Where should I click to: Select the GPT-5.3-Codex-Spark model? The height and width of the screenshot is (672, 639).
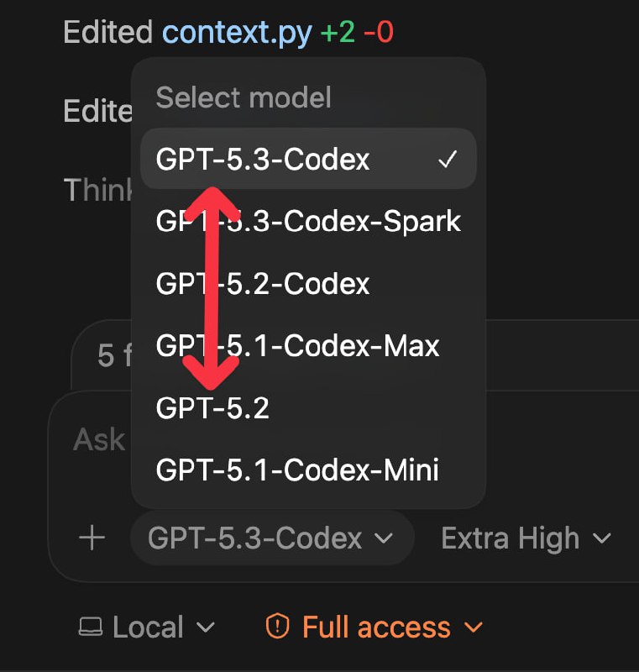308,221
